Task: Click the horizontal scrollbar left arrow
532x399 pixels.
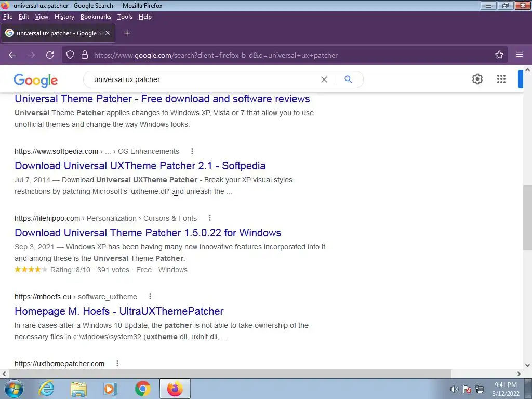Action: [4, 374]
